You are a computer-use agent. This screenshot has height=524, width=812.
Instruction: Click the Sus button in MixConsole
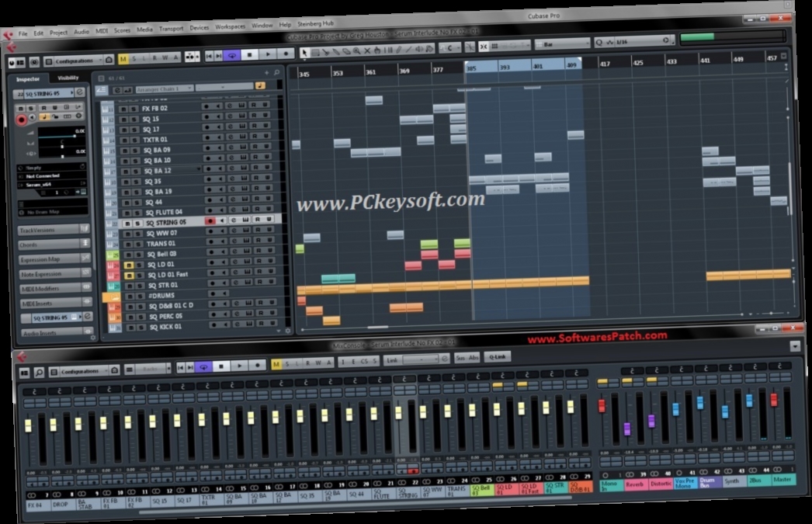(460, 359)
